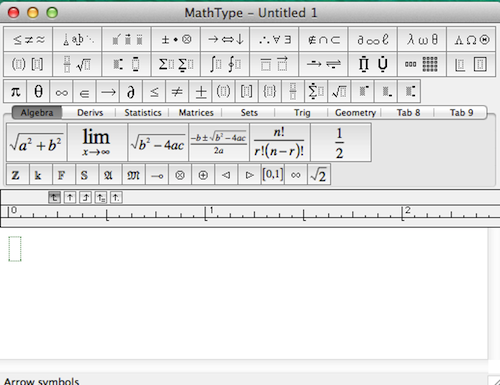Open the spaces and ellipses palette
Viewport: 500px width, 385px height.
tap(77, 39)
